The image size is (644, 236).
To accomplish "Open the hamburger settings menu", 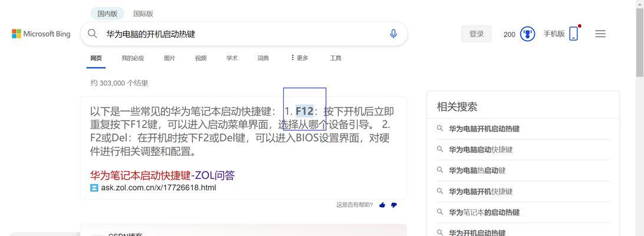I will [x=600, y=34].
